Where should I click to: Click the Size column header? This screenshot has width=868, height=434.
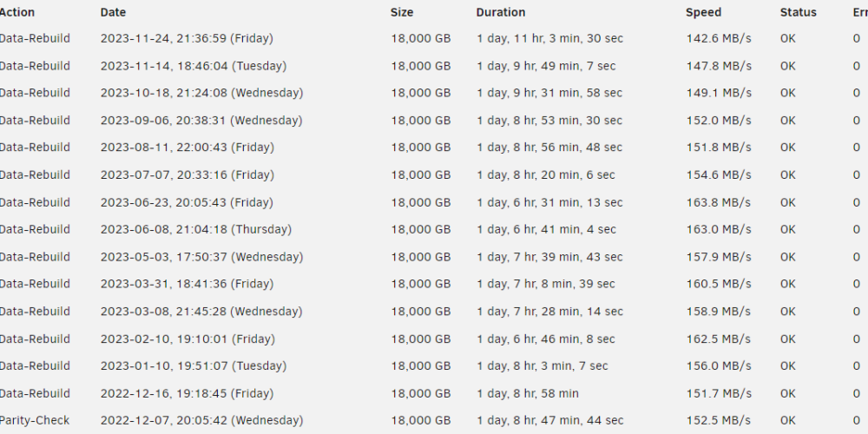tap(402, 12)
